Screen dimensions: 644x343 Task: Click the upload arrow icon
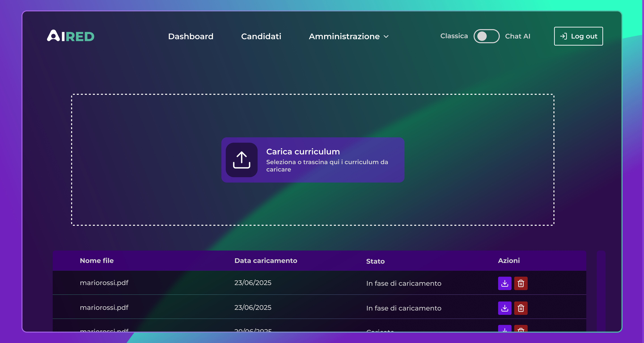(x=241, y=160)
